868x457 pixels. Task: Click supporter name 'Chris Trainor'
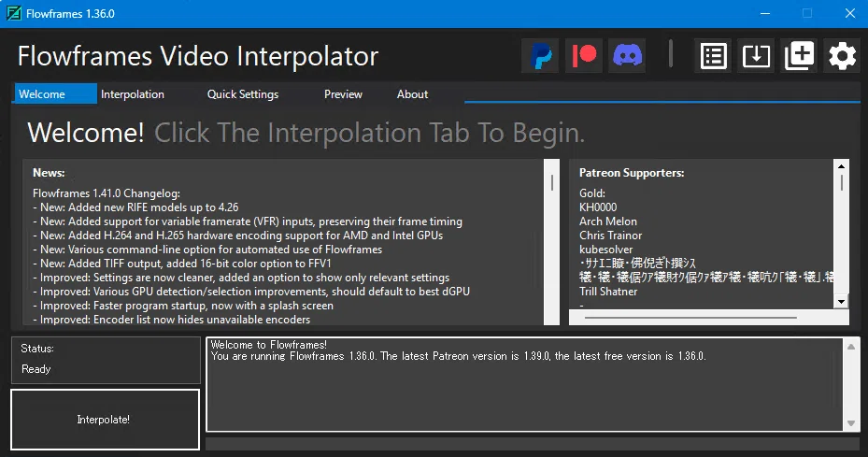click(610, 236)
